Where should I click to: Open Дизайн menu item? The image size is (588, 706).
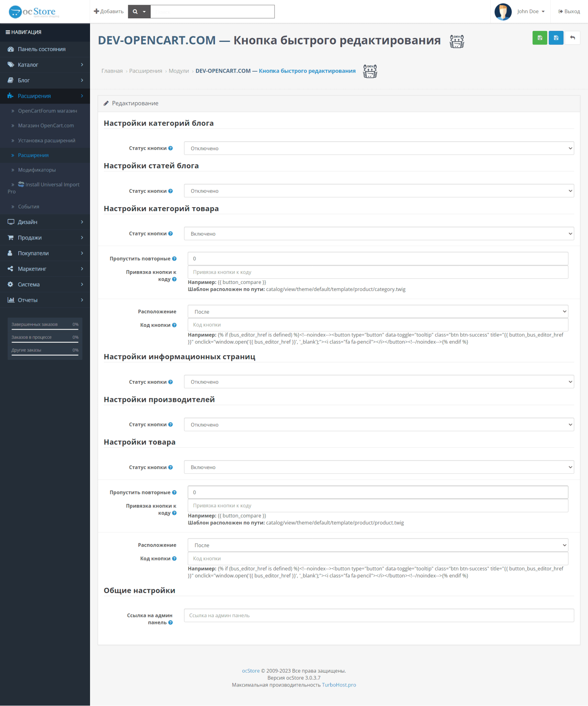click(45, 222)
